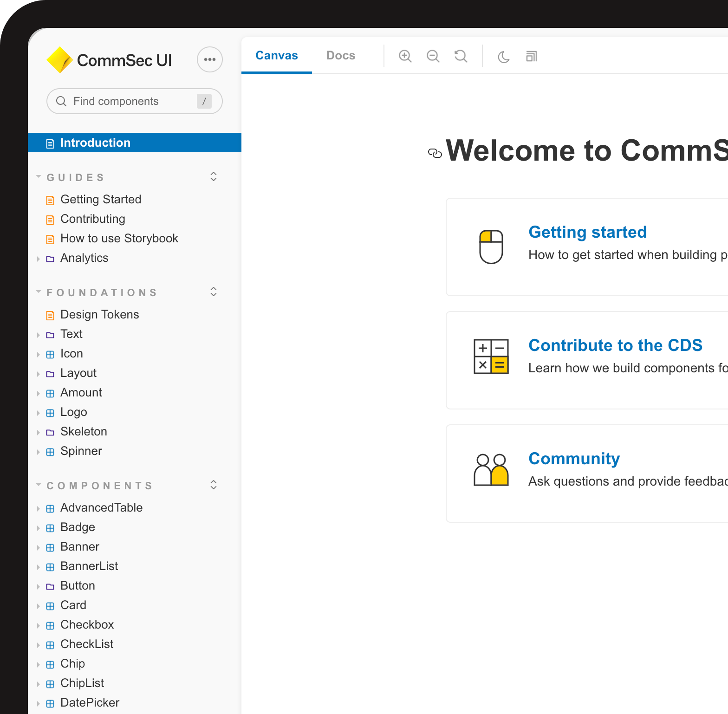Expand all FOUNDATIONS items via arrows icon
This screenshot has height=714, width=728.
click(x=214, y=292)
